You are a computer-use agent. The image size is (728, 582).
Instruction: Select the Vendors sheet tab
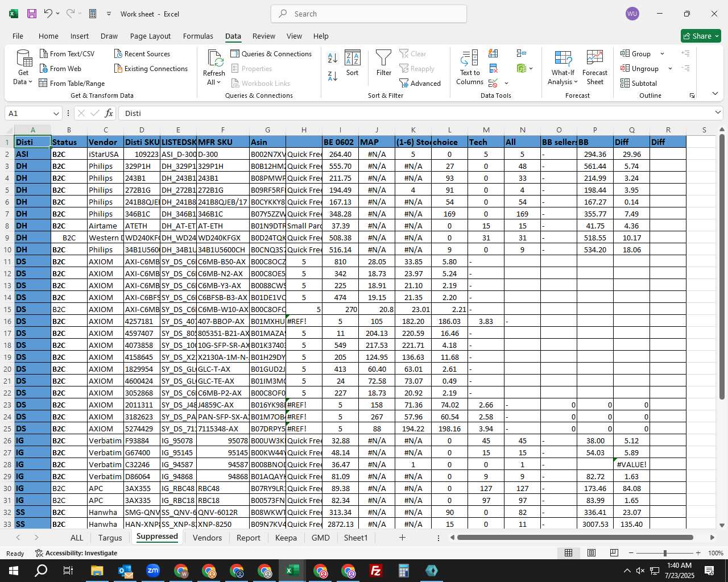pos(207,538)
